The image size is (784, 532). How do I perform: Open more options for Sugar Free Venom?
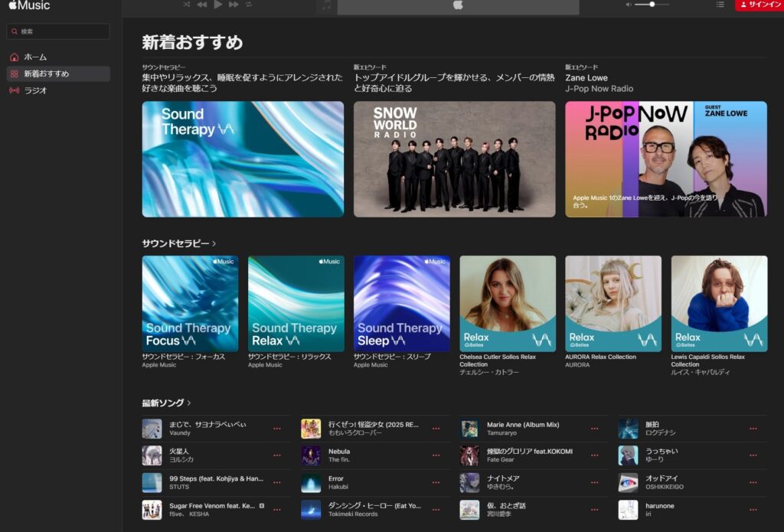(x=277, y=510)
